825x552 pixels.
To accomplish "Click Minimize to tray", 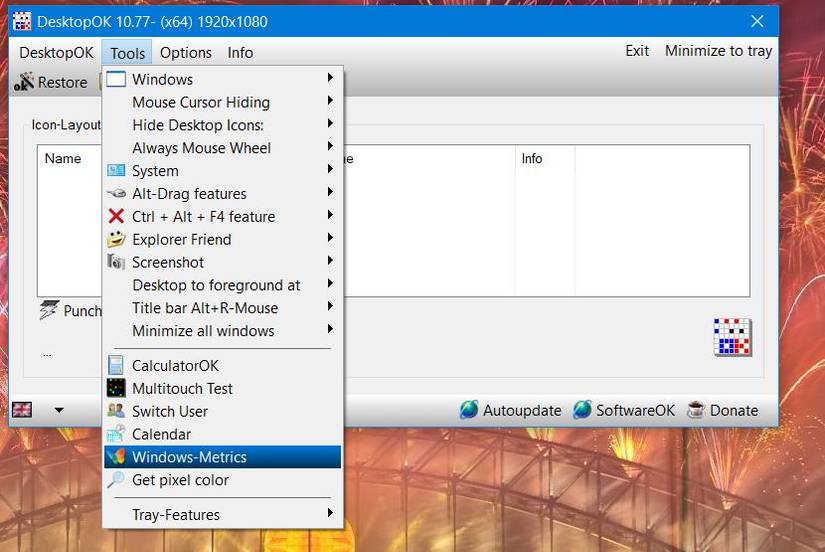I will click(718, 51).
